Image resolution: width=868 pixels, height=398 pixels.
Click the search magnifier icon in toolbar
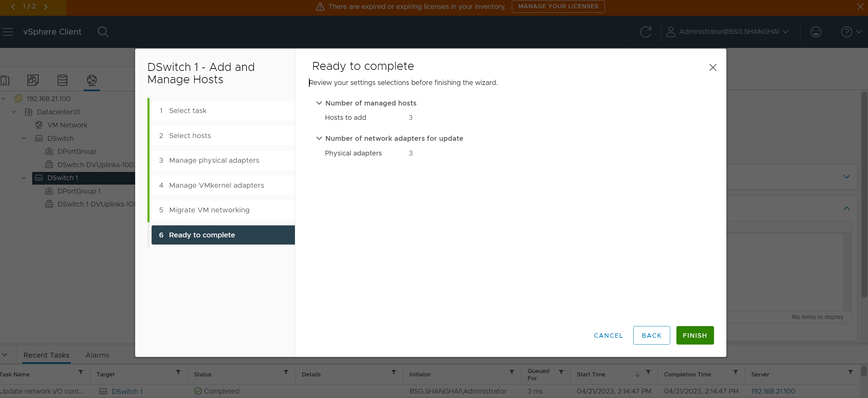coord(103,32)
